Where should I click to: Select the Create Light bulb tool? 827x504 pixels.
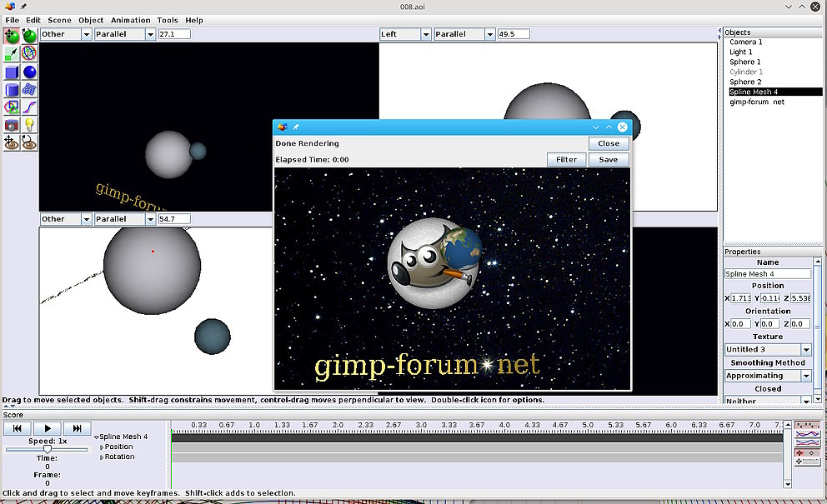pos(30,125)
